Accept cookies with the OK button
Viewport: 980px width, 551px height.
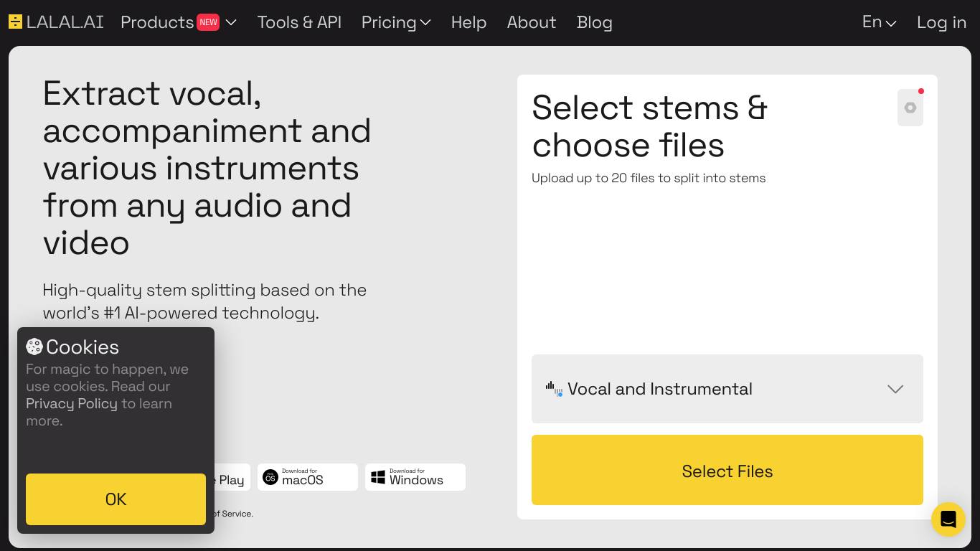116,499
